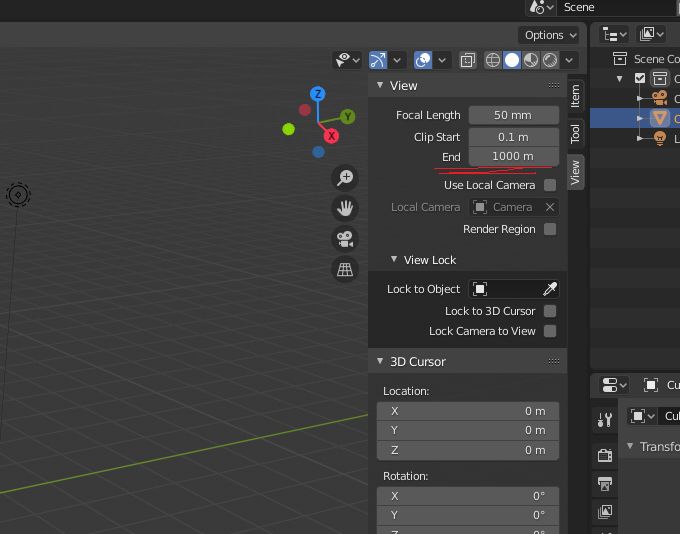Select the highlighted mesh object in outliner
The height and width of the screenshot is (534, 680).
660,118
